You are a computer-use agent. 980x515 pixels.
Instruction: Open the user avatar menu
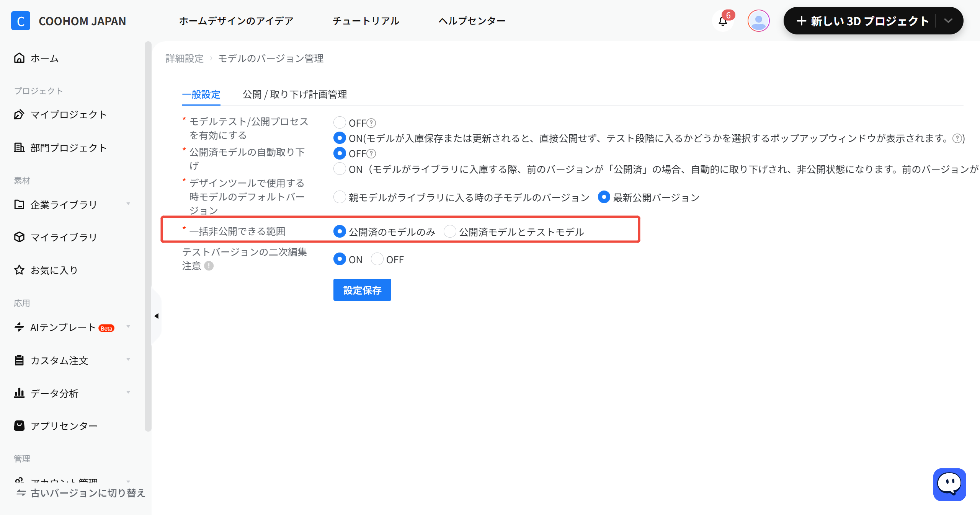(x=758, y=21)
